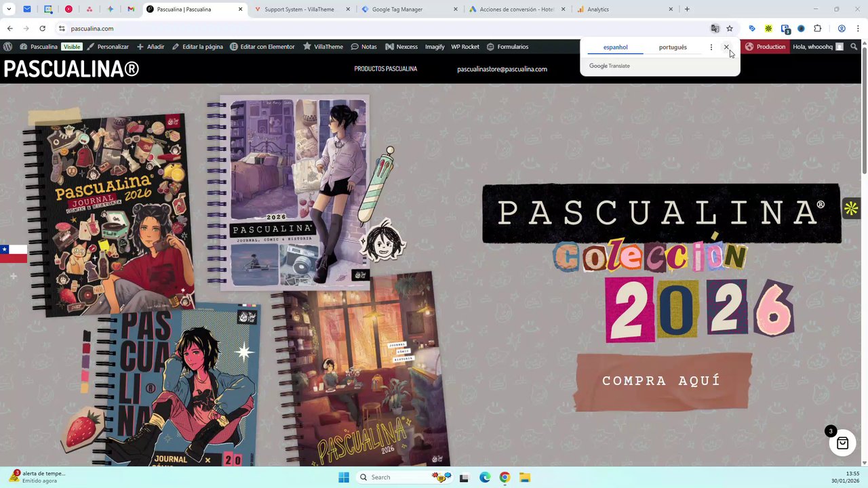Open the extension with the badge counter
The image size is (868, 488).
point(785,28)
